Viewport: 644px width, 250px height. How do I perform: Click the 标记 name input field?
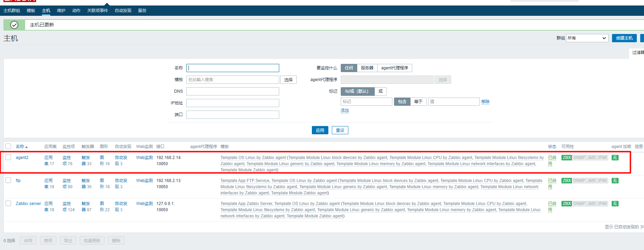(x=367, y=102)
